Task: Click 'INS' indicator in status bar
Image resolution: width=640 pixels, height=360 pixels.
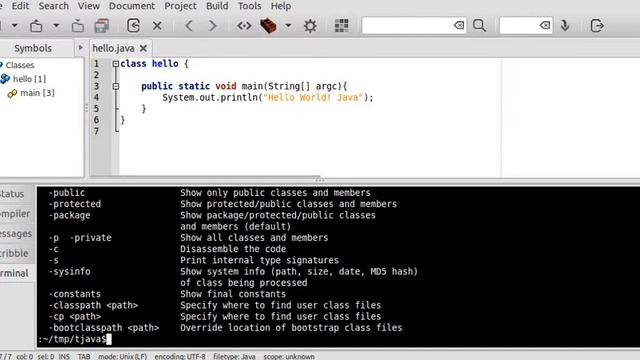Action: pyautogui.click(x=64, y=356)
